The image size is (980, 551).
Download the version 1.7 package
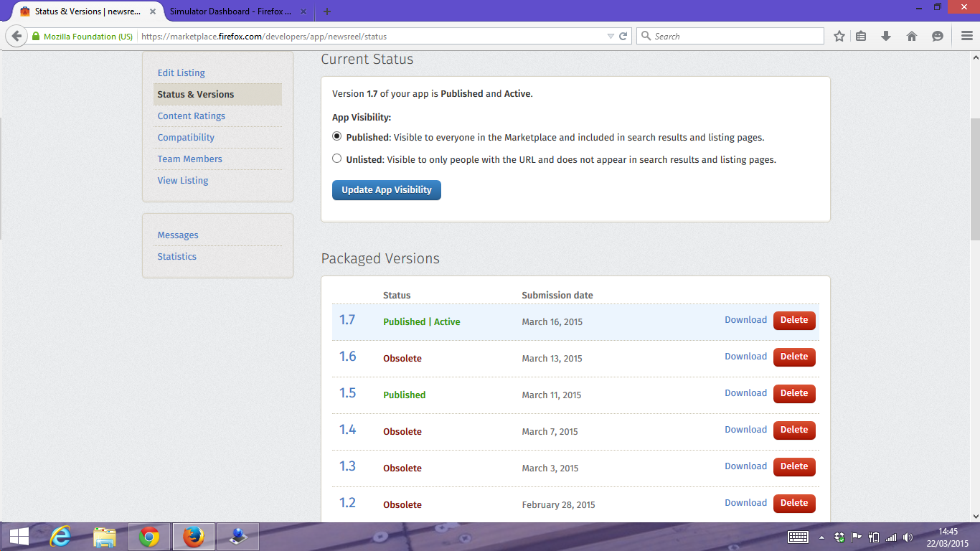coord(745,320)
